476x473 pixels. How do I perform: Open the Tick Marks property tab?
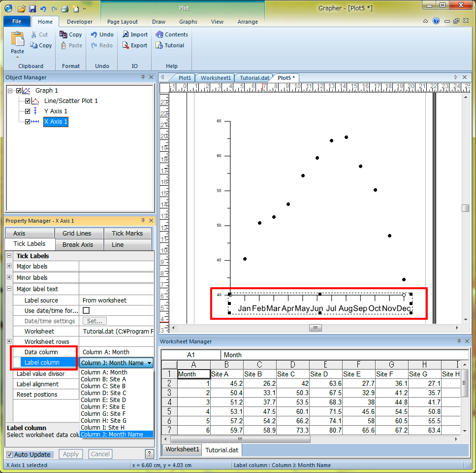(x=127, y=234)
